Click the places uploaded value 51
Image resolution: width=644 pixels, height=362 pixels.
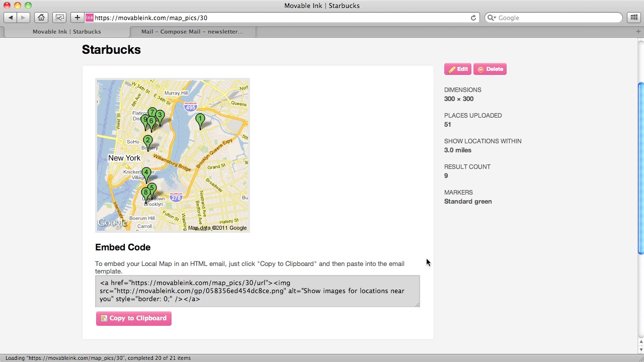448,125
